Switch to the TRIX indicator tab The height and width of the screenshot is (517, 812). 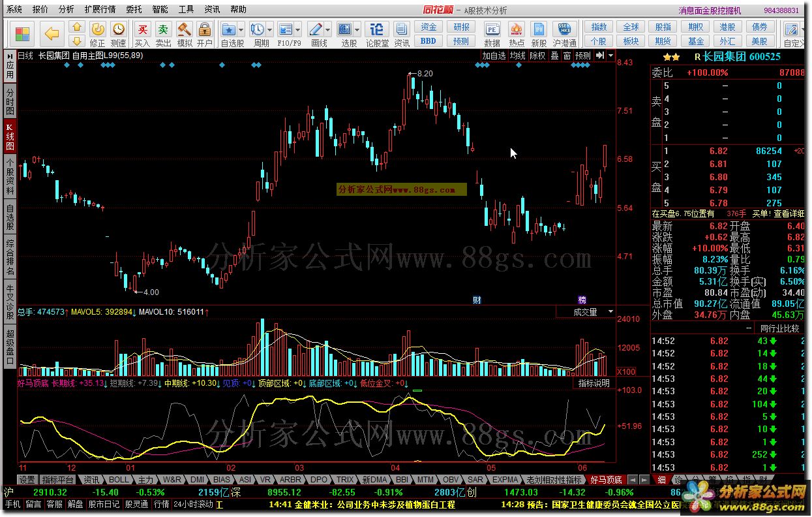click(345, 480)
